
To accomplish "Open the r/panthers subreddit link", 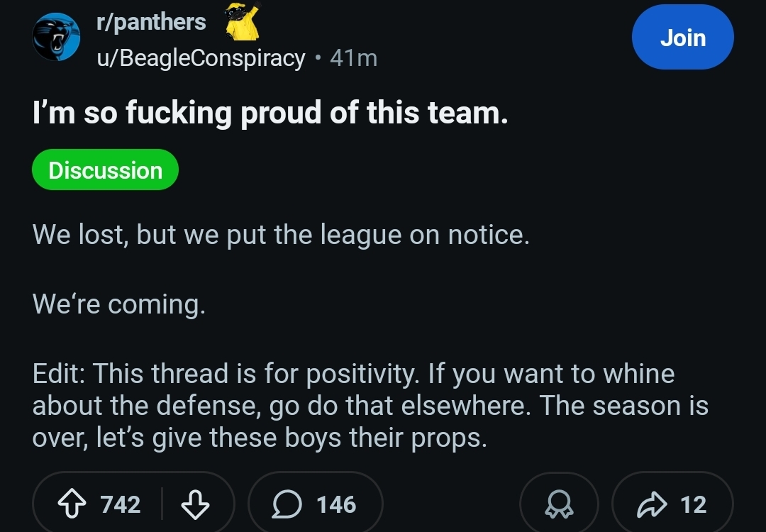I will coord(151,22).
